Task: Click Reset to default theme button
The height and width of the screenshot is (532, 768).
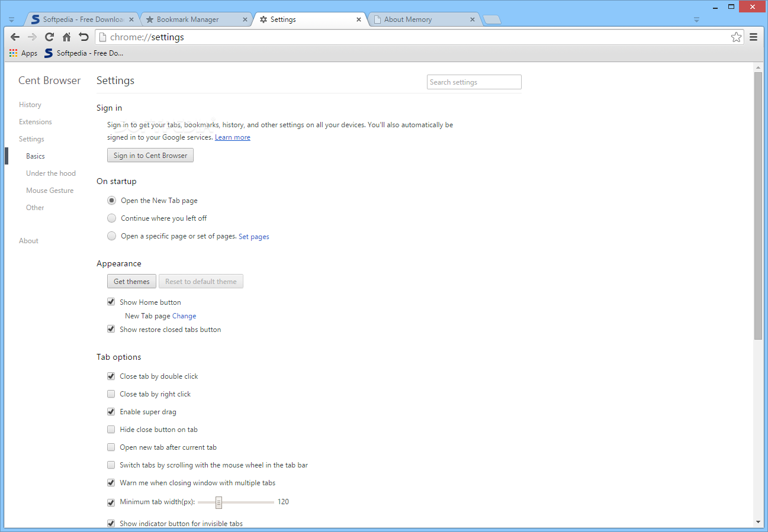Action: click(x=201, y=282)
